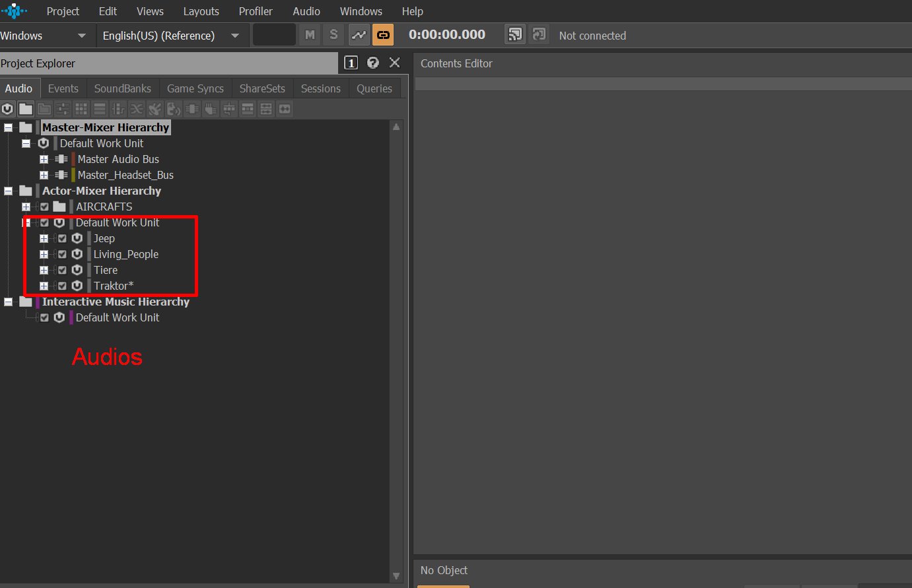The height and width of the screenshot is (588, 912).
Task: Uncheck Actor-Mixer Default Work Unit checkbox
Action: click(44, 222)
